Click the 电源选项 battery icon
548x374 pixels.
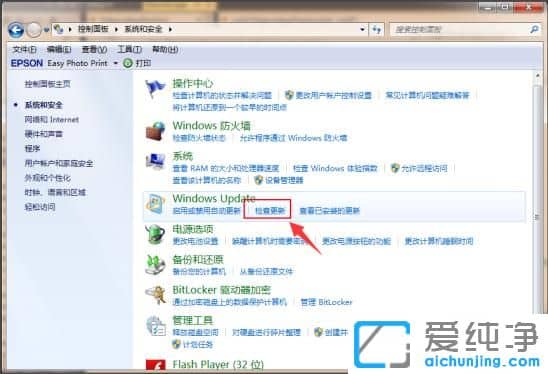coord(155,234)
